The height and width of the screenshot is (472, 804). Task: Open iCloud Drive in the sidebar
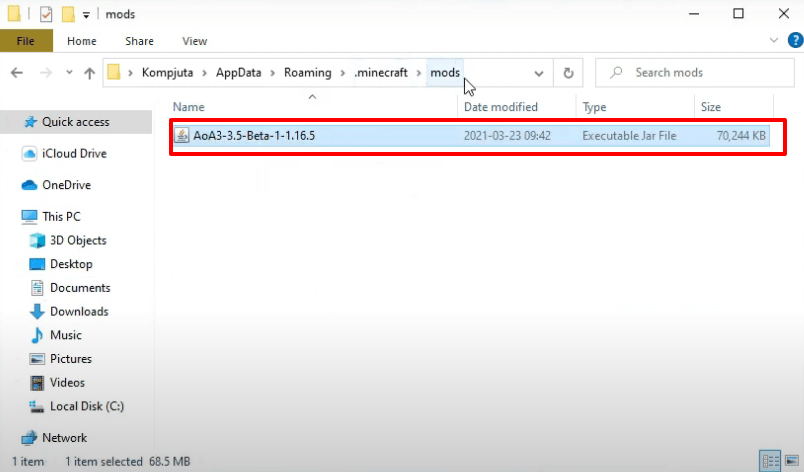(74, 153)
